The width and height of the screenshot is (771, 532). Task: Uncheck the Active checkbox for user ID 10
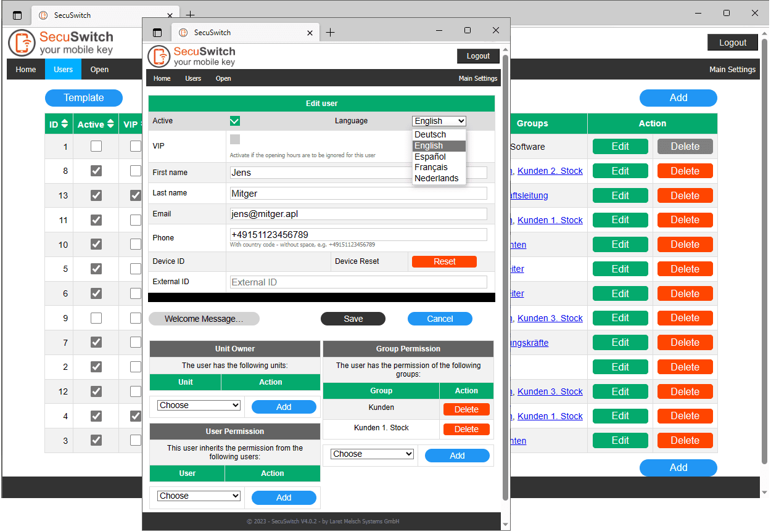click(96, 244)
